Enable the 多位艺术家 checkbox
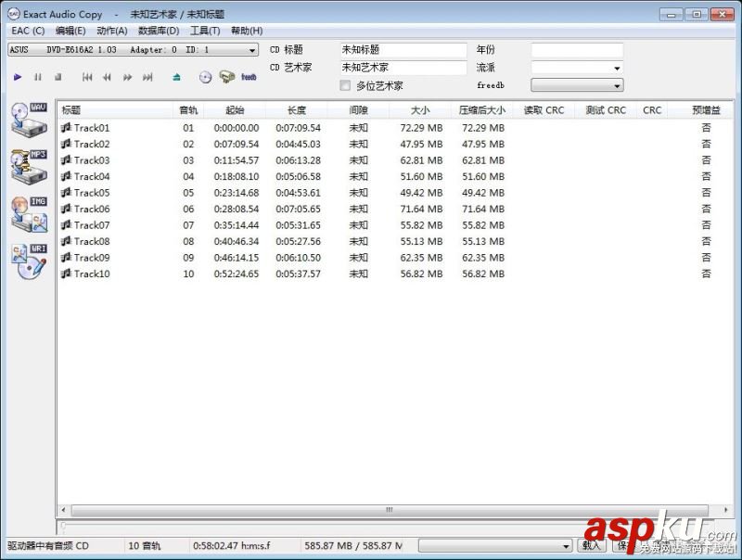This screenshot has height=560, width=742. coord(344,85)
